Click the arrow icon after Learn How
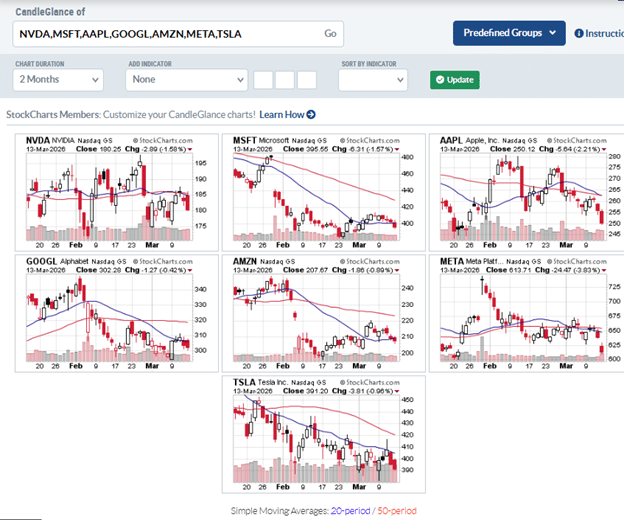This screenshot has height=520, width=624. point(311,115)
